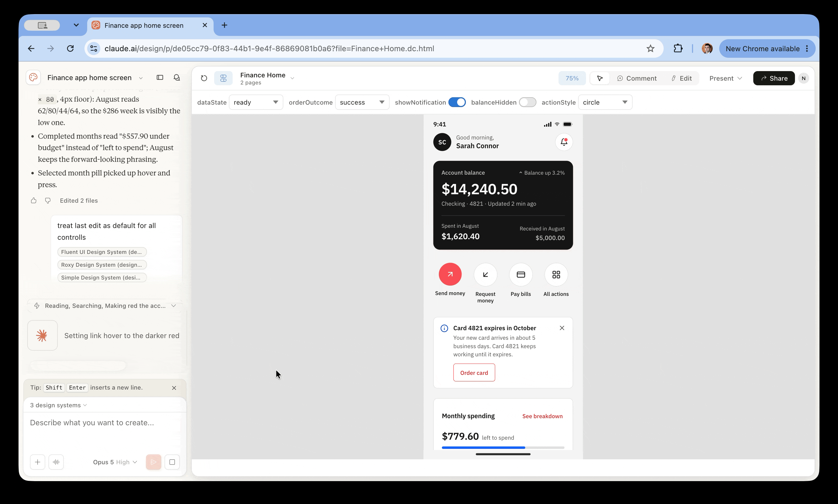
Task: Open the actionStyle dropdown
Action: pyautogui.click(x=605, y=102)
